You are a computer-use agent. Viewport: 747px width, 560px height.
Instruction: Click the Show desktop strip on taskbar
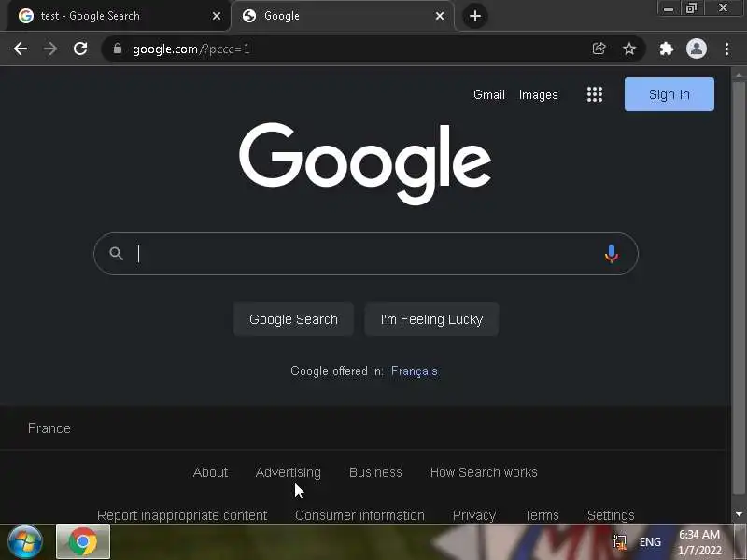(x=740, y=542)
